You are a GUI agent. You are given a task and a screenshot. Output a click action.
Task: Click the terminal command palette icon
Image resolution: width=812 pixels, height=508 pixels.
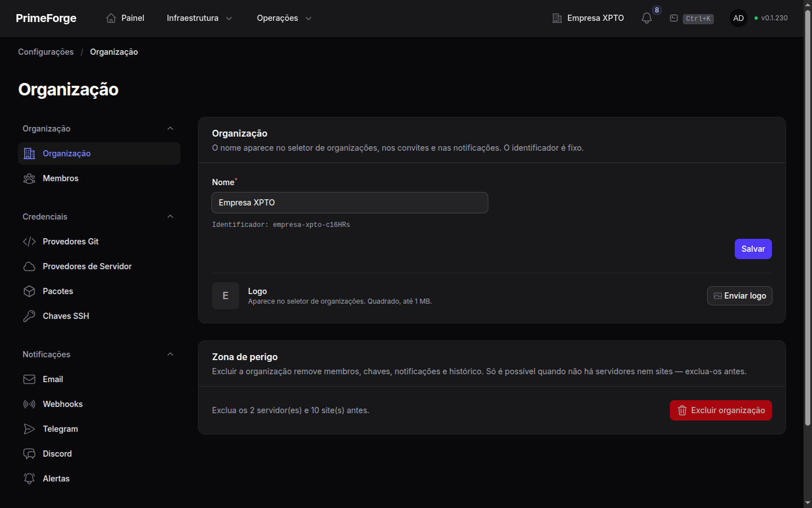(674, 18)
